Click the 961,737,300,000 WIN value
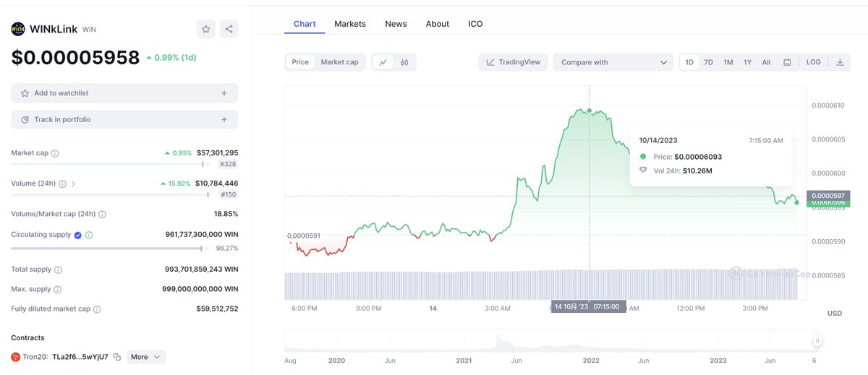This screenshot has height=375, width=868. 202,235
